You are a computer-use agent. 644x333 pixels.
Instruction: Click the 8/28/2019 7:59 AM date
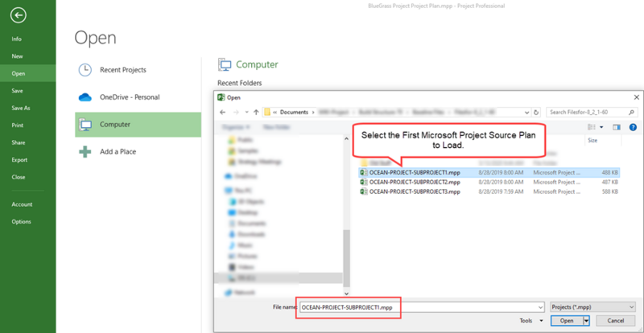[x=501, y=191]
